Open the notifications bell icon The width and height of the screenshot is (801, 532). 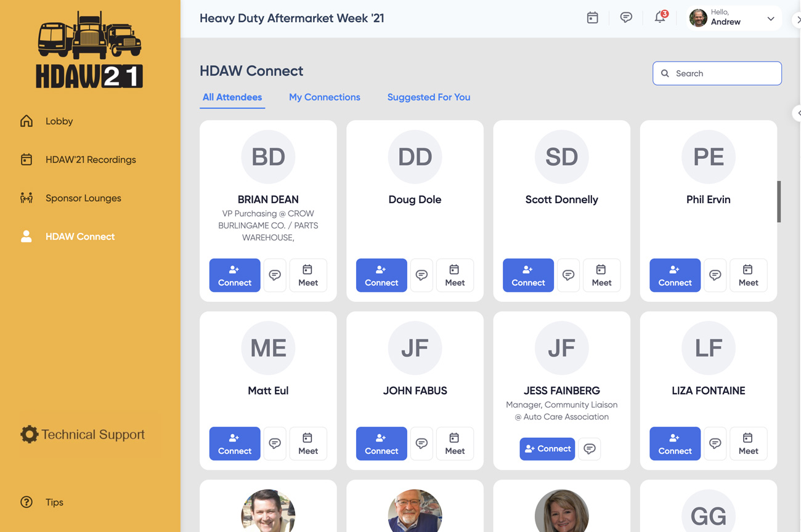[x=660, y=17]
